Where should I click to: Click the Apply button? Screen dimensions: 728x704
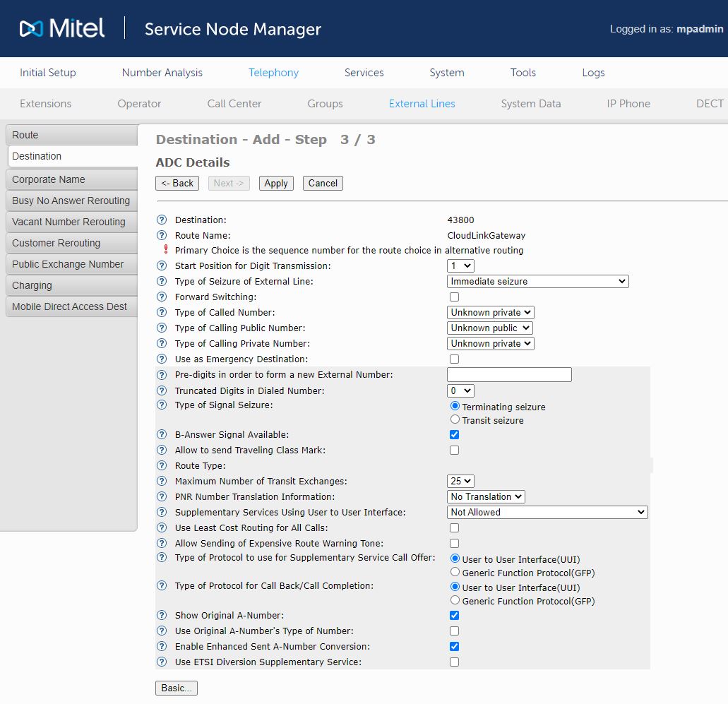pyautogui.click(x=275, y=183)
